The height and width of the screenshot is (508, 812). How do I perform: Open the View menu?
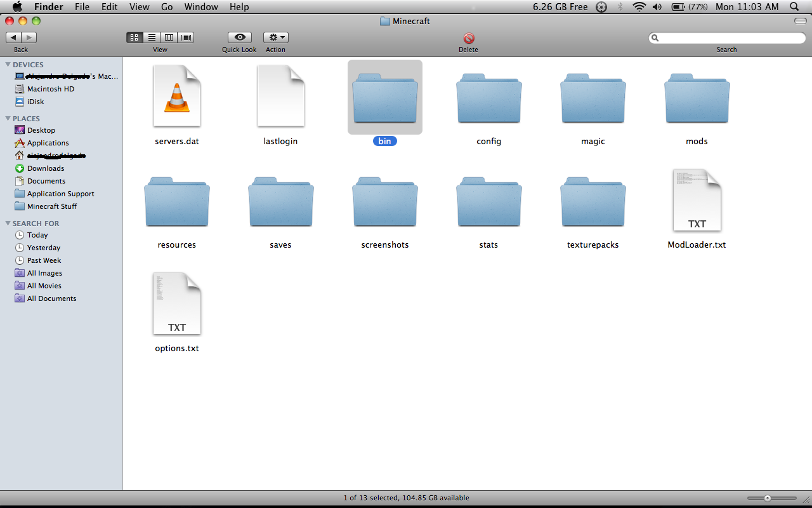(139, 7)
